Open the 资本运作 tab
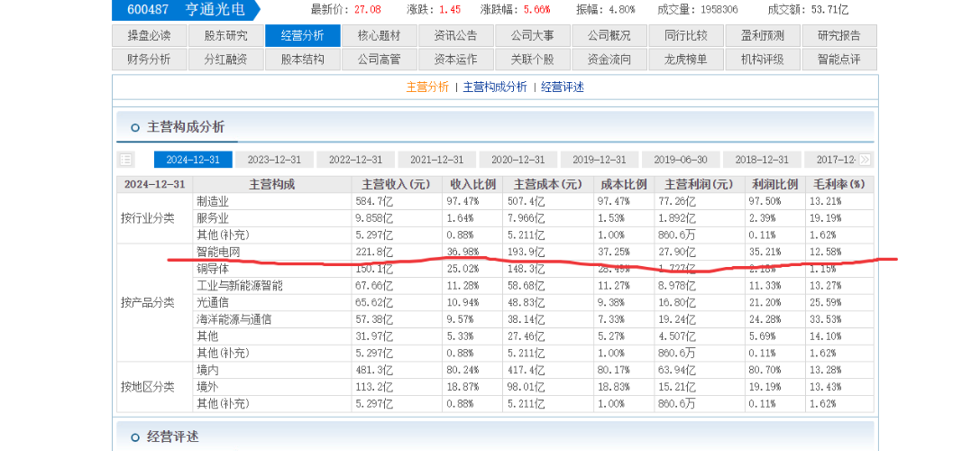980x451 pixels. (455, 60)
